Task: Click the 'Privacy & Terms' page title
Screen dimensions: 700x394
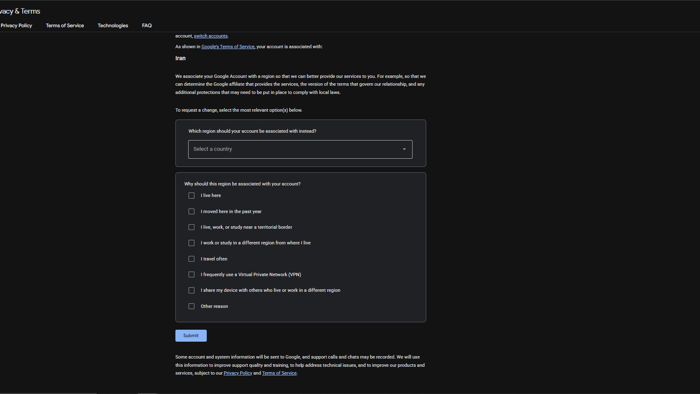Action: tap(20, 11)
